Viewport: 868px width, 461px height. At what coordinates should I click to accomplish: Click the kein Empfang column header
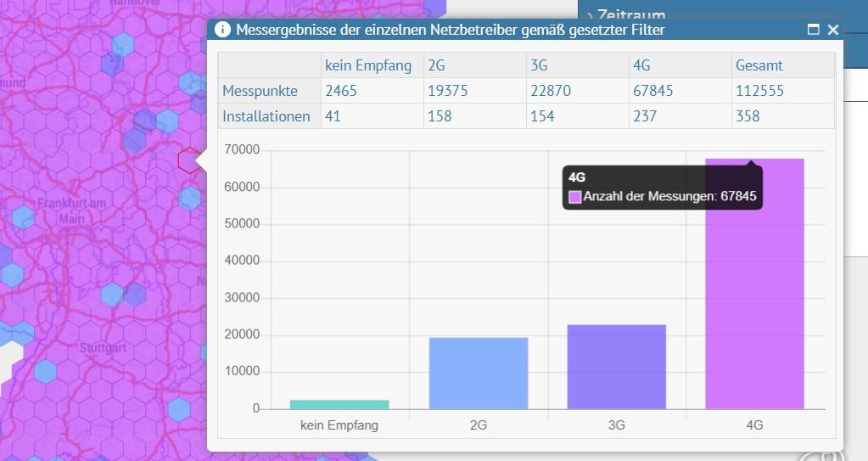pos(367,65)
